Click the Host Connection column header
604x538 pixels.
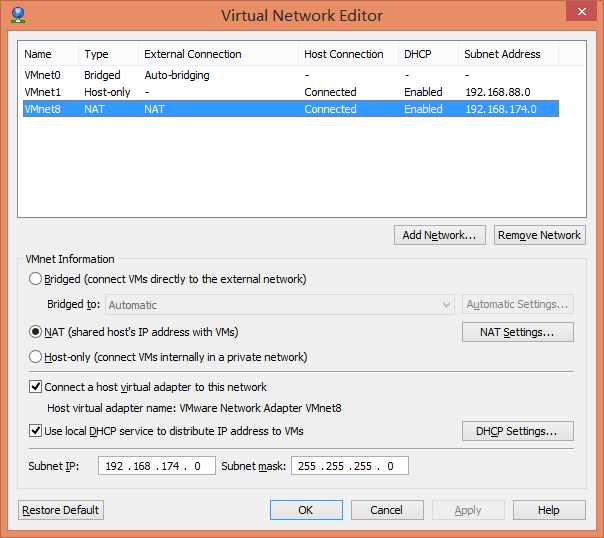(x=348, y=54)
